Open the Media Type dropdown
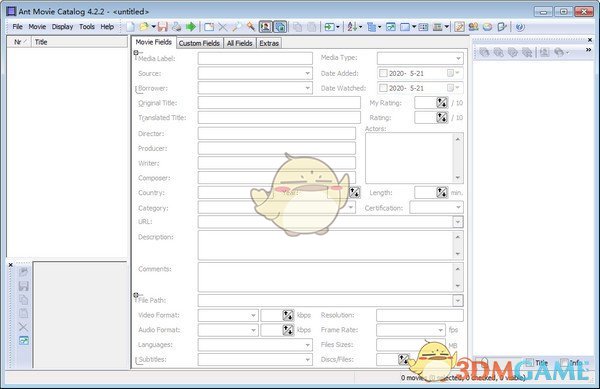Viewport: 600px width, 389px height. 458,58
